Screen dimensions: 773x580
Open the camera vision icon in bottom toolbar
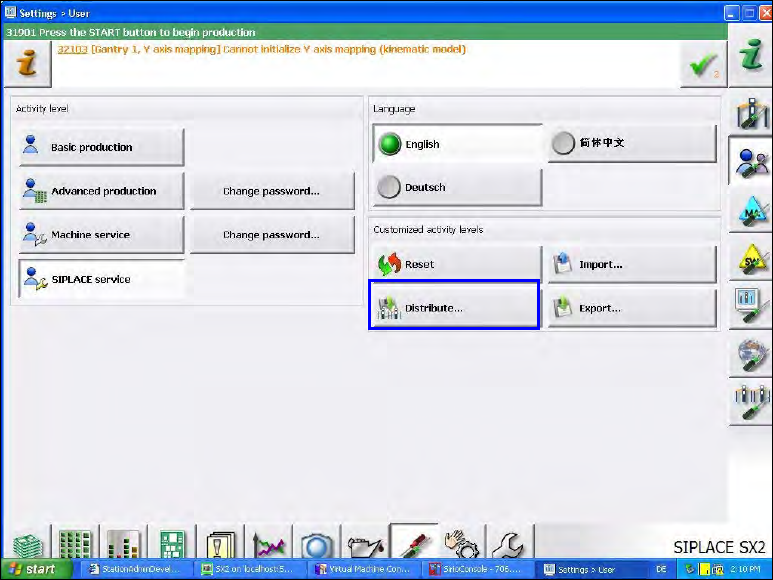click(316, 543)
